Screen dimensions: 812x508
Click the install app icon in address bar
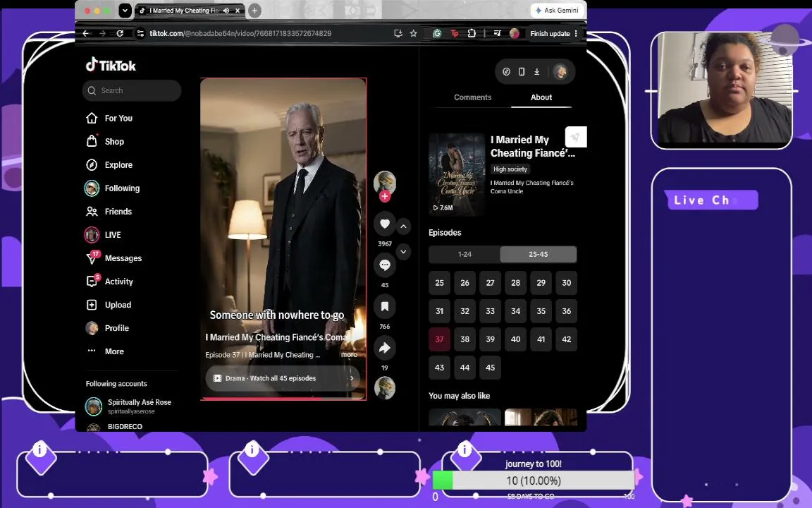click(398, 33)
